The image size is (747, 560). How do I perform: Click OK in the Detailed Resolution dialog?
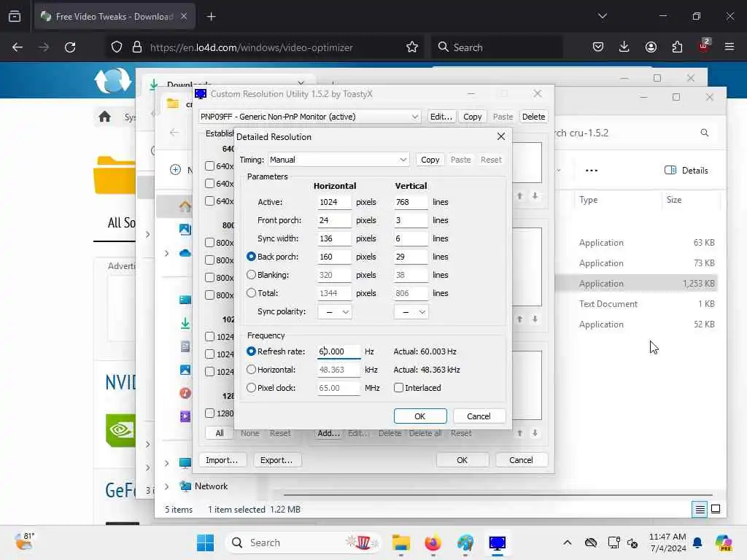[x=420, y=416]
